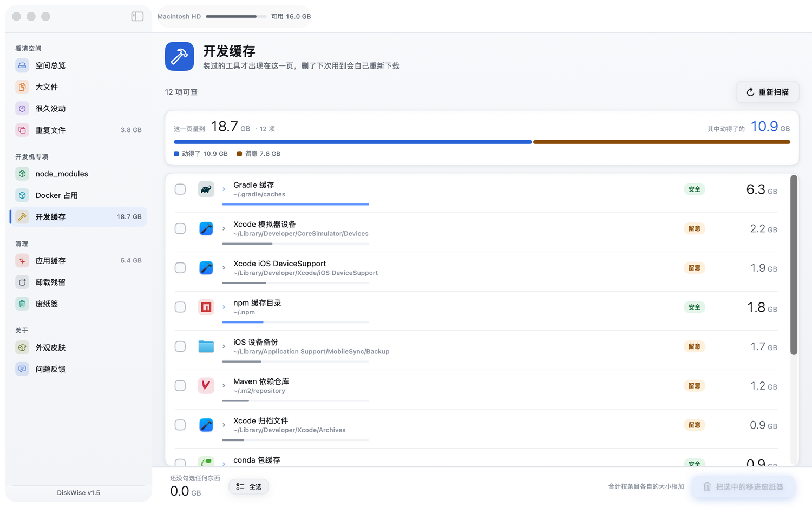812x507 pixels.
Task: Expand the iOS 设备备份 chevron
Action: tap(224, 346)
